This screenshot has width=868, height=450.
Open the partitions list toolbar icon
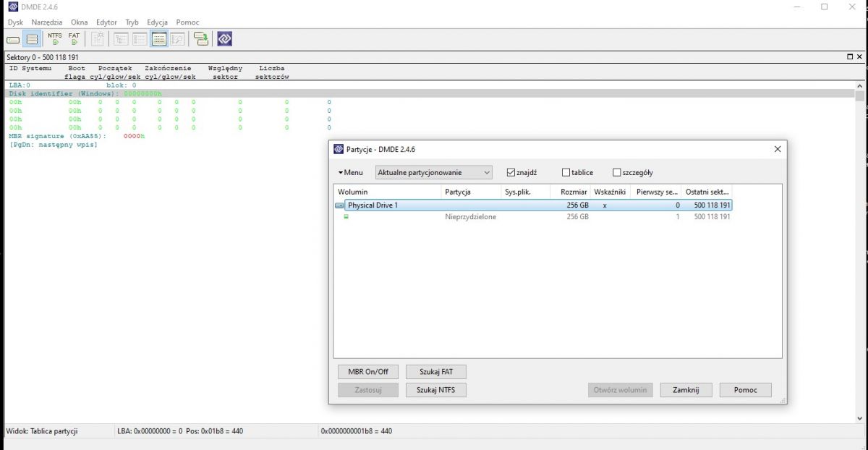[32, 39]
